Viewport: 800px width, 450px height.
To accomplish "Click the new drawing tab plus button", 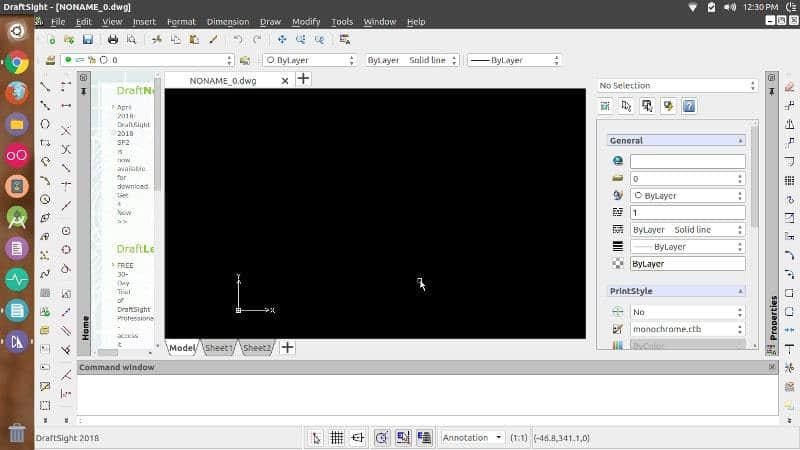I will coord(303,79).
